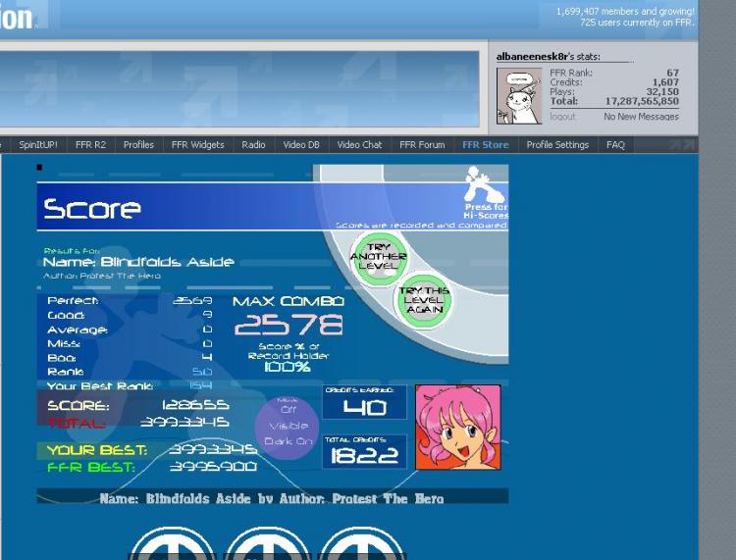Open FFR Widgets from the navigation bar
This screenshot has height=560, width=736.
tap(197, 145)
